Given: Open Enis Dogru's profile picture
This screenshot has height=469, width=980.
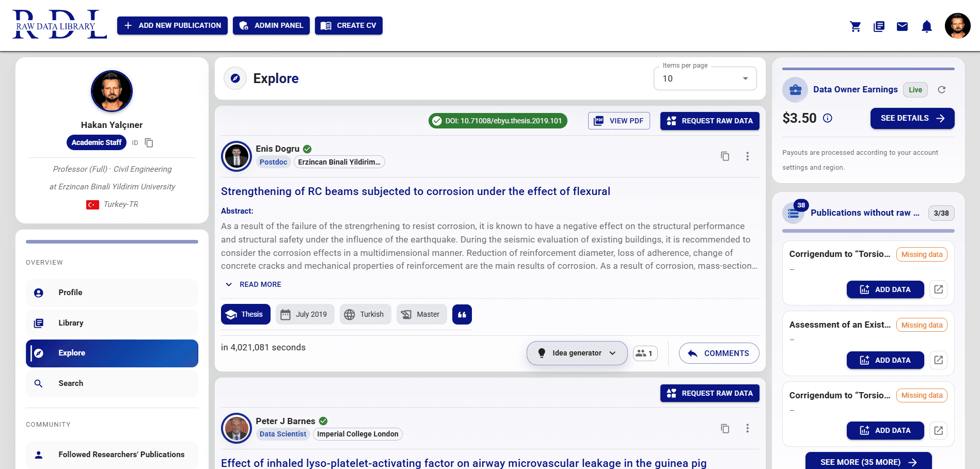Looking at the screenshot, I should tap(236, 156).
